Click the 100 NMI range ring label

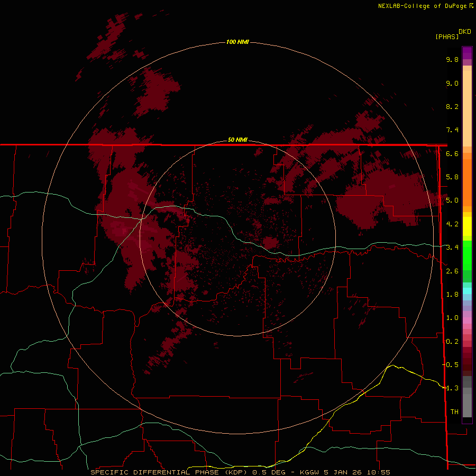pyautogui.click(x=237, y=42)
